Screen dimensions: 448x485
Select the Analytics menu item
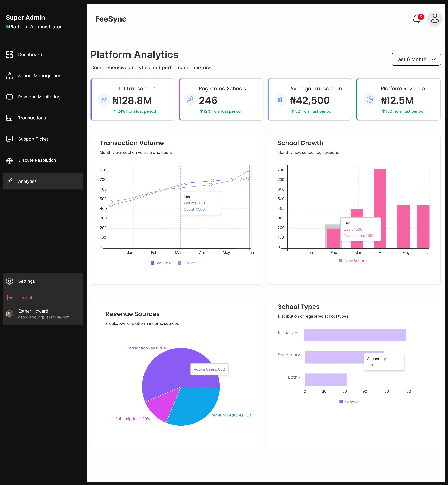43,181
